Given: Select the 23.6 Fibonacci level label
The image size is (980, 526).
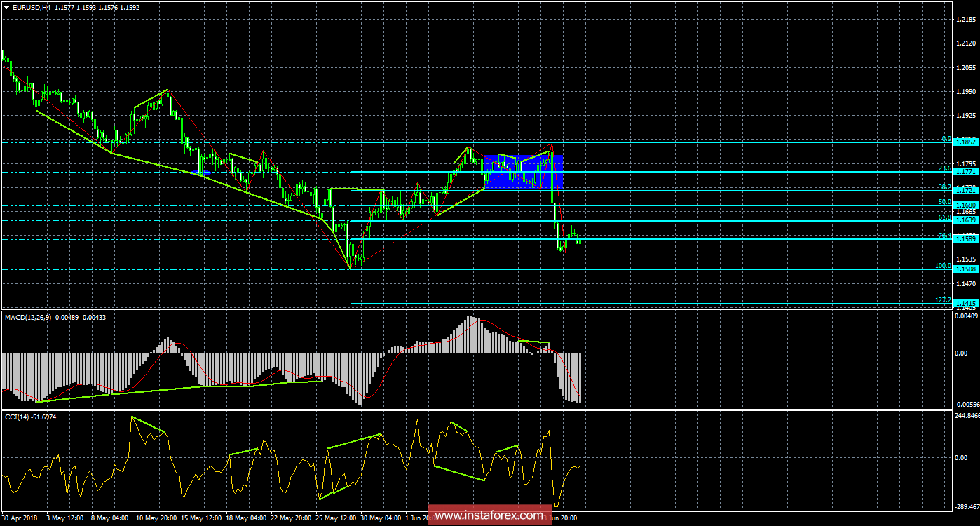Looking at the screenshot, I should pyautogui.click(x=944, y=168).
